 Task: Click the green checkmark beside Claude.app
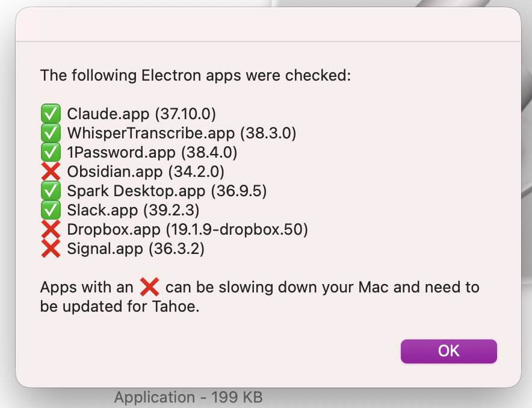point(51,114)
